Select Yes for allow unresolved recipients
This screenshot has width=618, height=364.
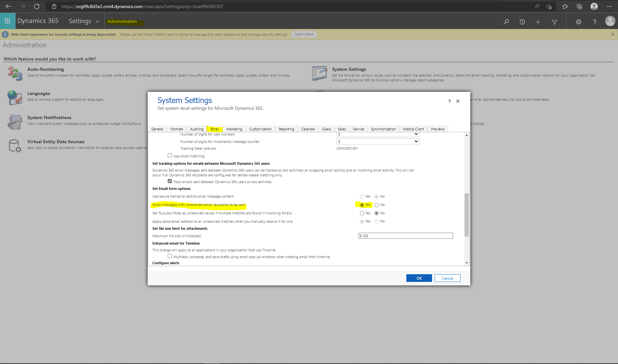[x=362, y=205]
